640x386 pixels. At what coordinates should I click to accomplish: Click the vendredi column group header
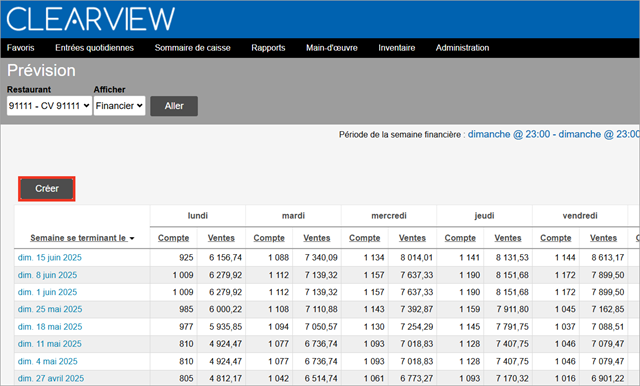[580, 215]
